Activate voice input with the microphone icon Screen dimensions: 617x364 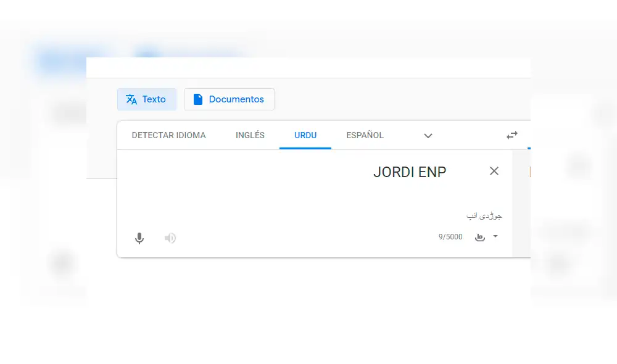tap(139, 238)
